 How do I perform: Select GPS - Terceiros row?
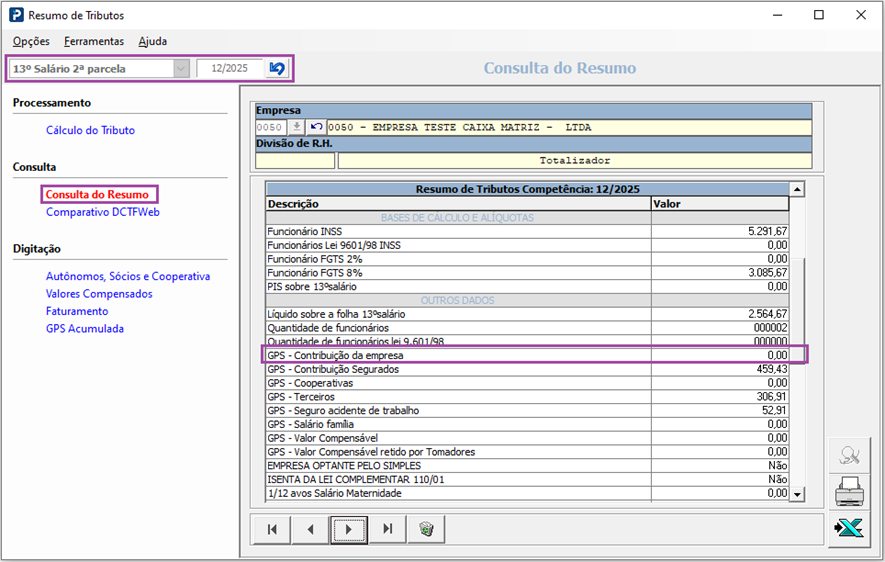tap(527, 397)
